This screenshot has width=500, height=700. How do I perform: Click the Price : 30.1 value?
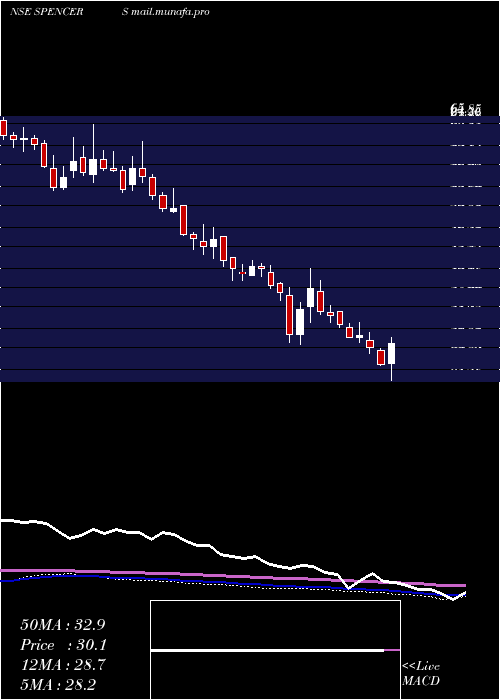[x=64, y=645]
